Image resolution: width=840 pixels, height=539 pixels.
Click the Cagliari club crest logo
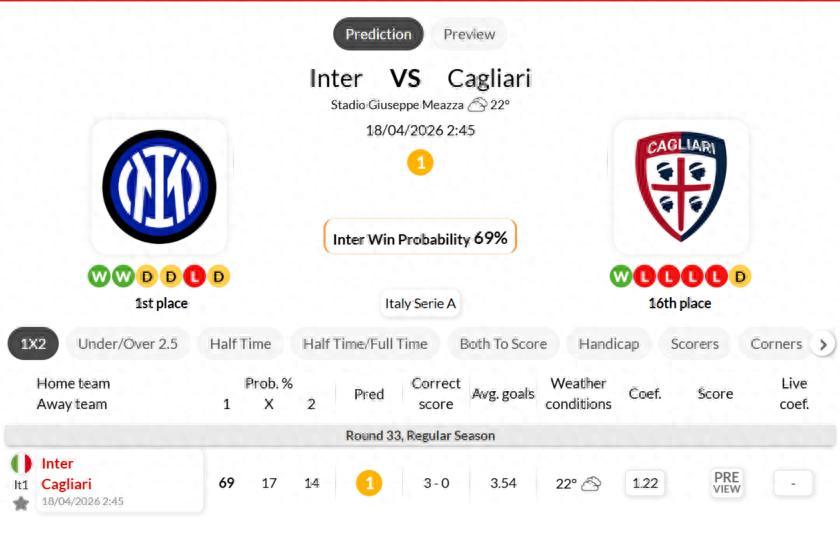click(x=680, y=187)
